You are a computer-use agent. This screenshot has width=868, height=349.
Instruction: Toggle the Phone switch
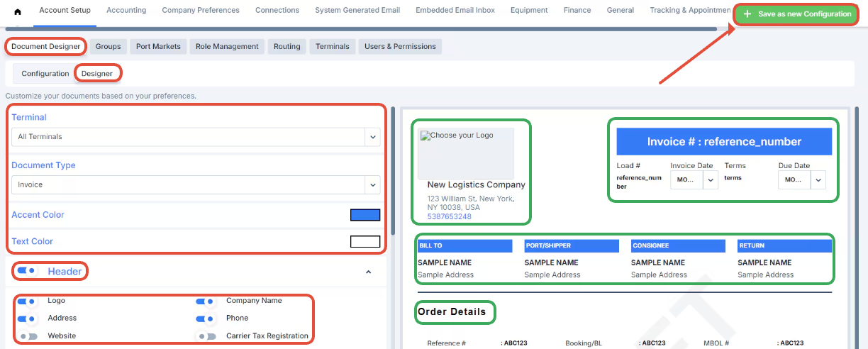[x=206, y=318]
